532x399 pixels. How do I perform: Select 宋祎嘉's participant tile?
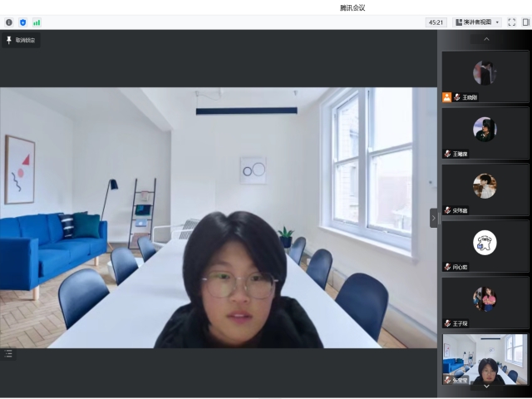[x=485, y=189]
